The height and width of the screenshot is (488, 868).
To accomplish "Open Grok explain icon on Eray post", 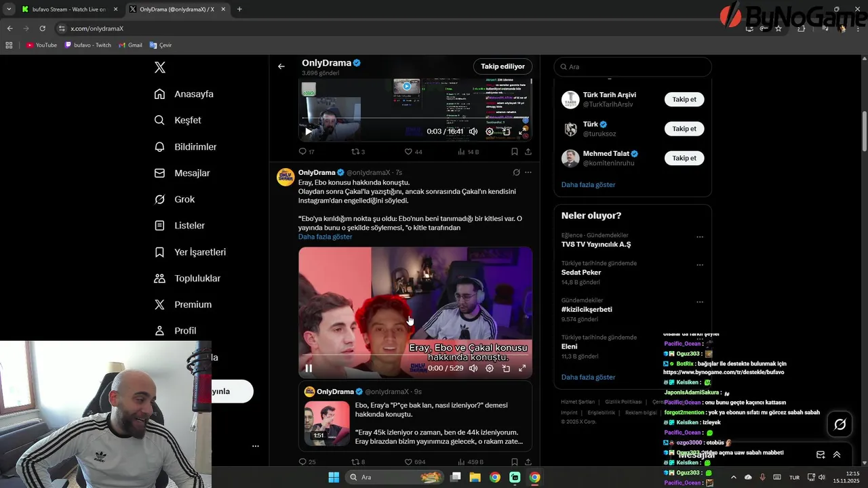I will (x=516, y=172).
